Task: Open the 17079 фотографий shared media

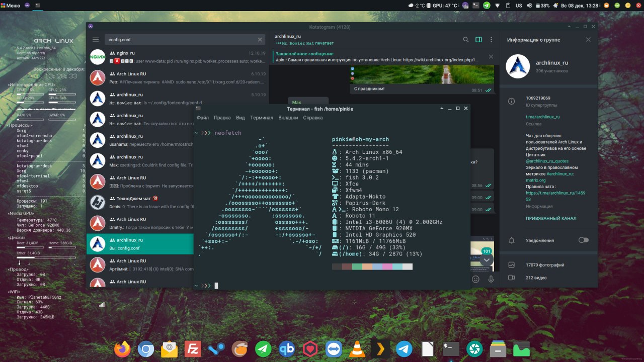Action: point(545,265)
